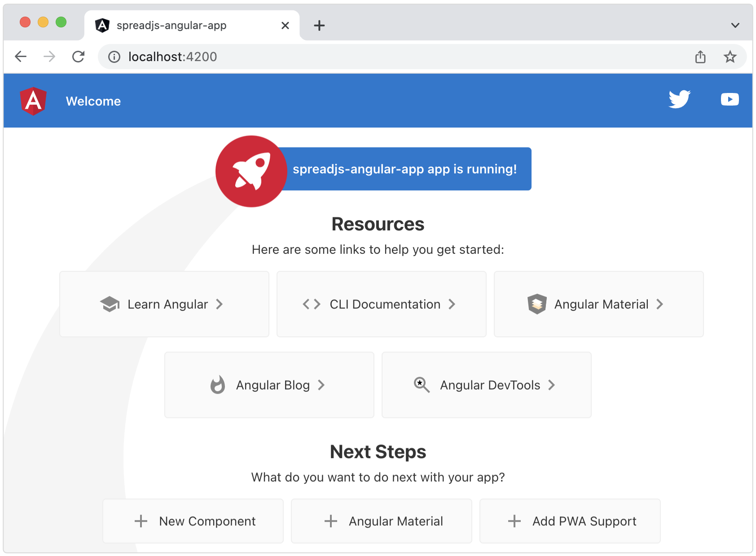Reload the page
756x556 pixels.
[78, 57]
